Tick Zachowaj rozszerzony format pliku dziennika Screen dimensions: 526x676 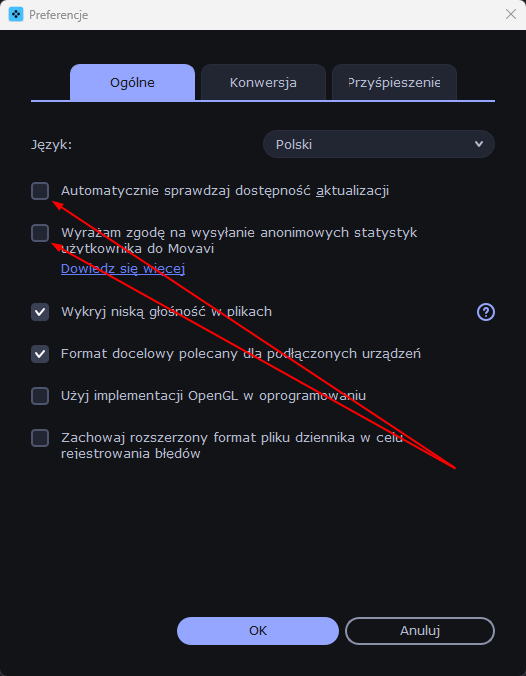point(40,438)
